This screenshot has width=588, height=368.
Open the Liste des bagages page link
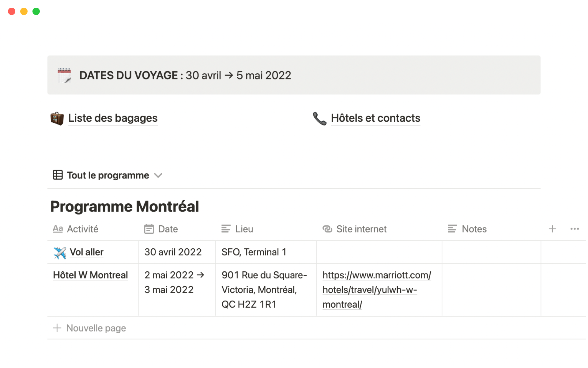tap(113, 118)
